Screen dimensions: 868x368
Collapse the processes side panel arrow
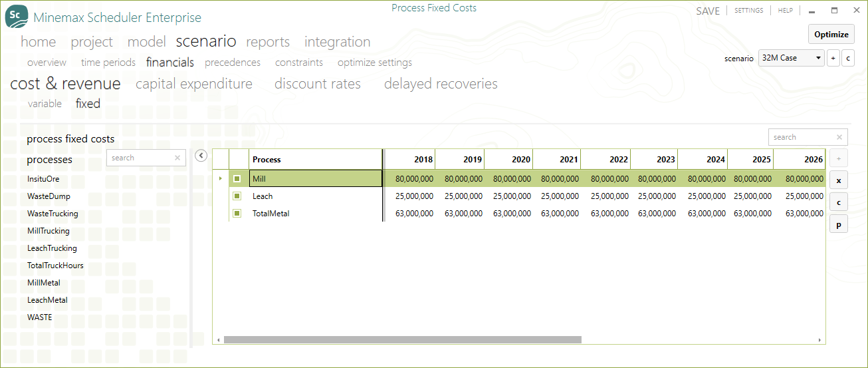[x=201, y=156]
